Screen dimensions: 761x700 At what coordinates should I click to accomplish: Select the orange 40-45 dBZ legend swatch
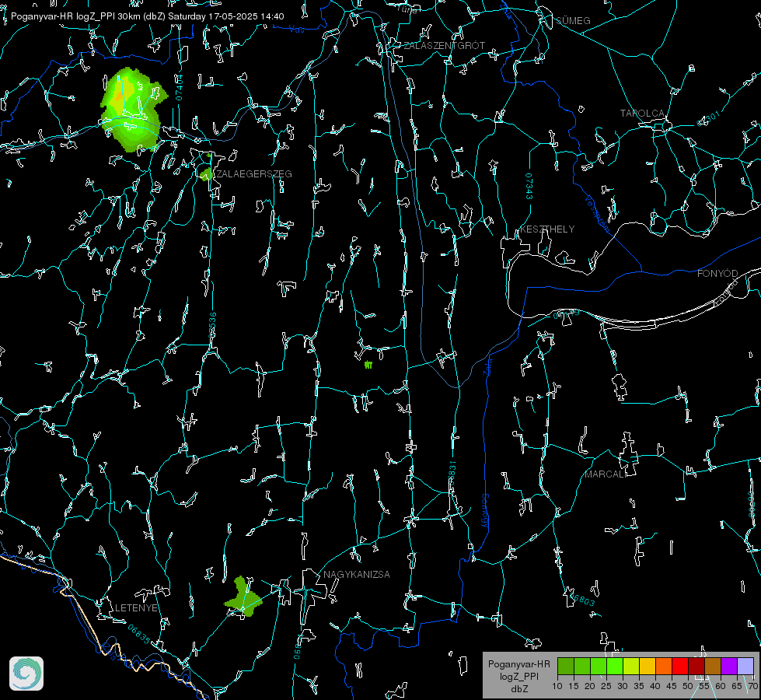(664, 666)
